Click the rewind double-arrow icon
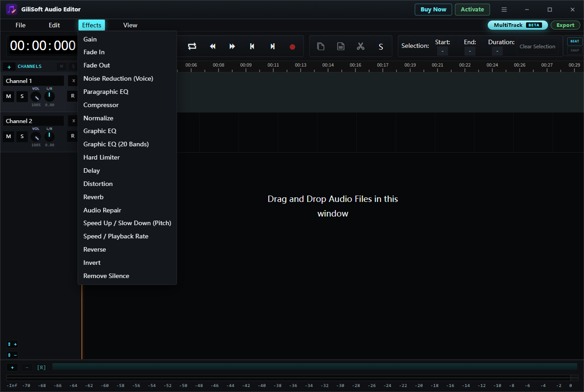 pos(213,46)
